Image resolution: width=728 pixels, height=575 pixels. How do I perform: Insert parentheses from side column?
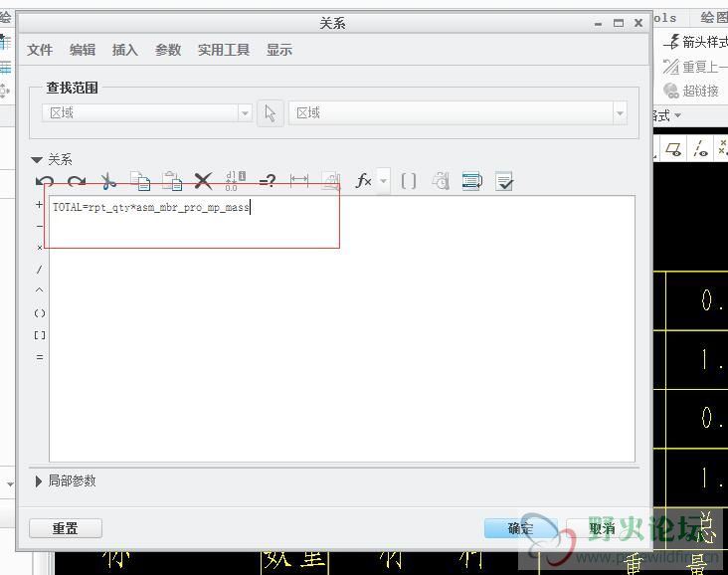point(40,313)
